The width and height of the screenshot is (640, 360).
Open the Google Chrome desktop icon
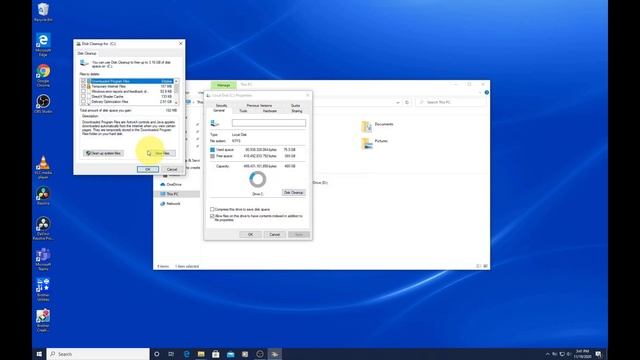pyautogui.click(x=43, y=75)
